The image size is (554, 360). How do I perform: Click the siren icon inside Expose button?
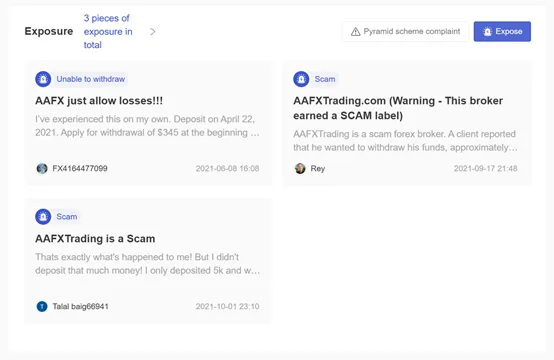pyautogui.click(x=488, y=31)
